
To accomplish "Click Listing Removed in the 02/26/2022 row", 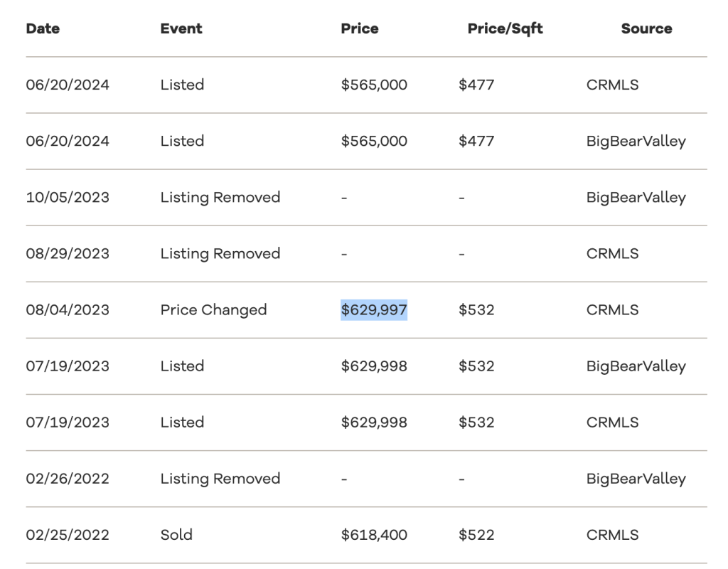I will [220, 479].
